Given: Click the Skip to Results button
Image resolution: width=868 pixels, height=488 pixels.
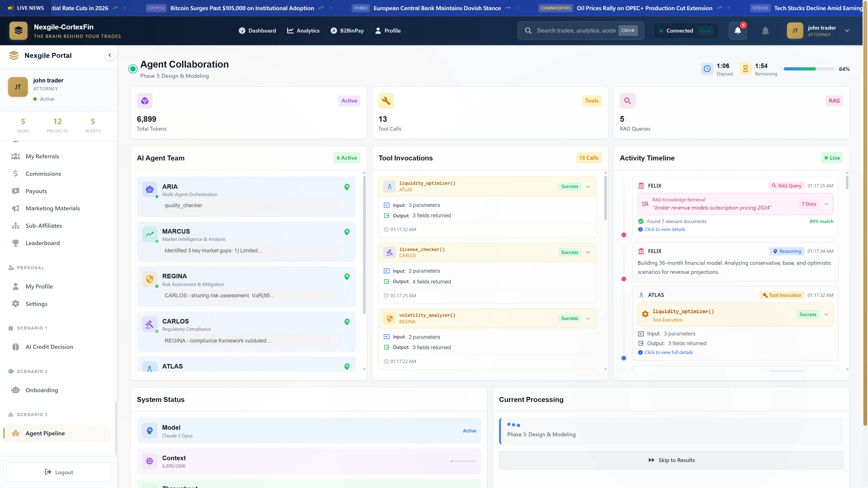Looking at the screenshot, I should [671, 460].
